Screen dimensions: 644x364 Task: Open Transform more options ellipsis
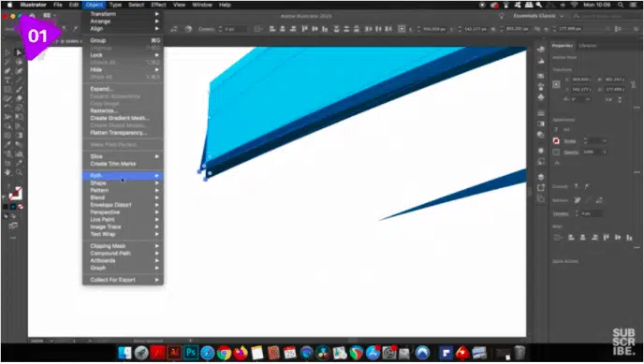click(x=637, y=108)
